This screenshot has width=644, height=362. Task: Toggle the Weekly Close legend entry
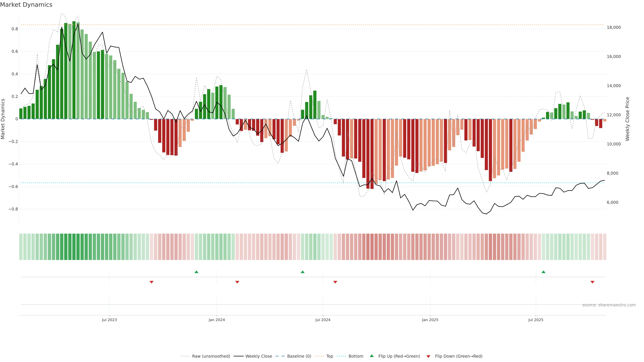(x=258, y=356)
